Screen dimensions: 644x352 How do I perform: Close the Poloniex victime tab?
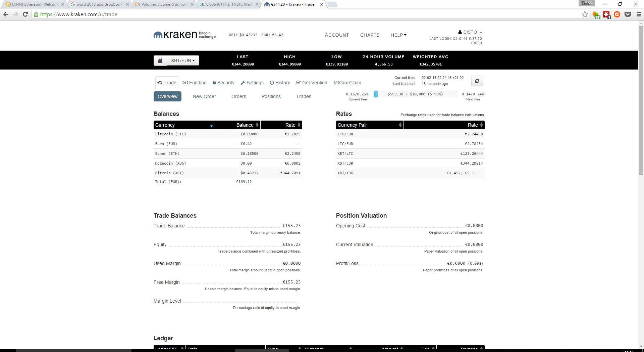pos(192,4)
